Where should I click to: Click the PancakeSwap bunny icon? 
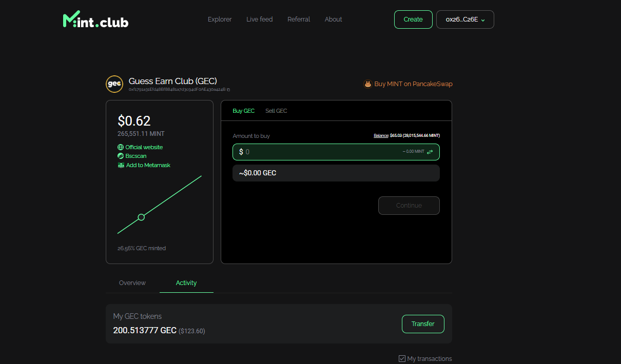click(x=367, y=84)
